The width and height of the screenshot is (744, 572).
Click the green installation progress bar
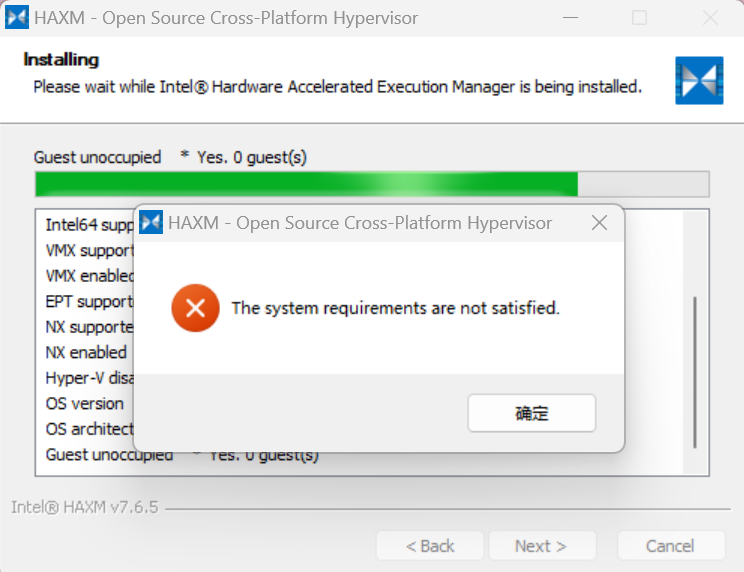coord(372,184)
